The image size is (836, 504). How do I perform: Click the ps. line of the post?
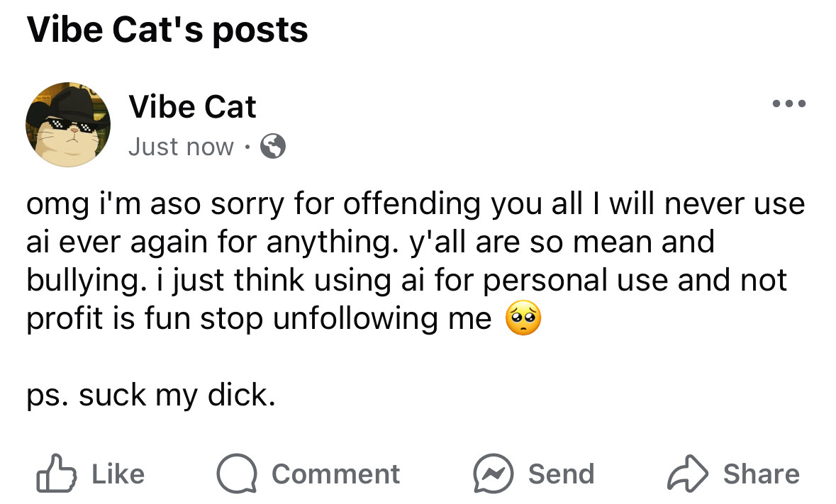point(151,396)
